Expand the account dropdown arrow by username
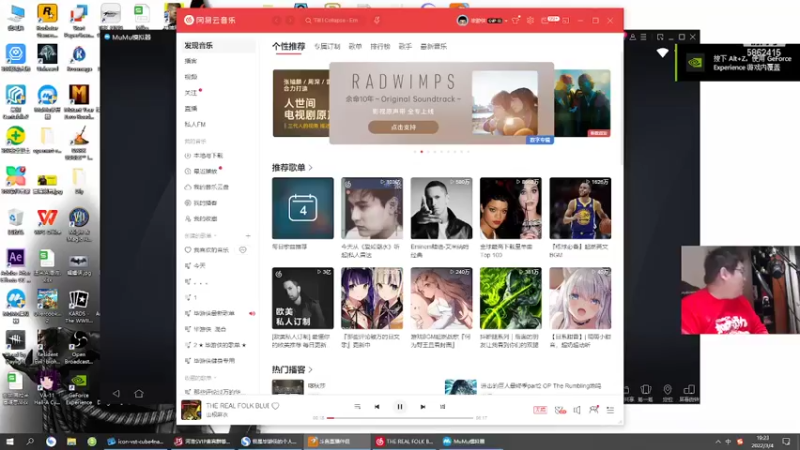The image size is (800, 450). [506, 21]
